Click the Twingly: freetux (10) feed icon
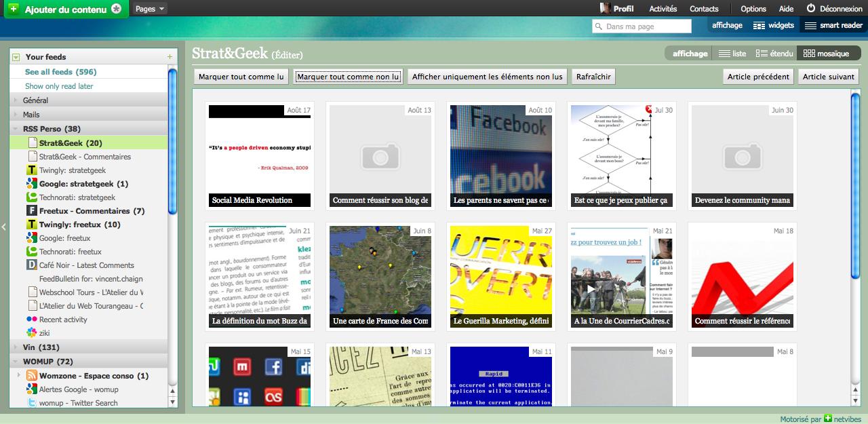This screenshot has height=424, width=868. 31,225
